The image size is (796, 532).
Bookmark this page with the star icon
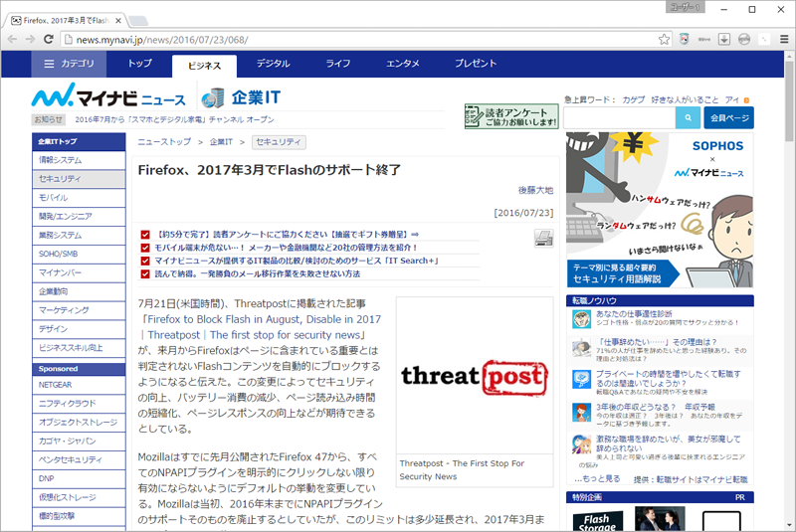click(x=664, y=39)
